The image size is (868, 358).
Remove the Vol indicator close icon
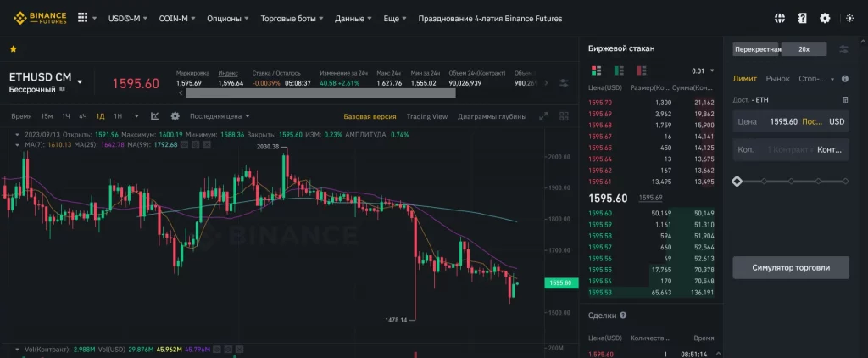click(238, 350)
